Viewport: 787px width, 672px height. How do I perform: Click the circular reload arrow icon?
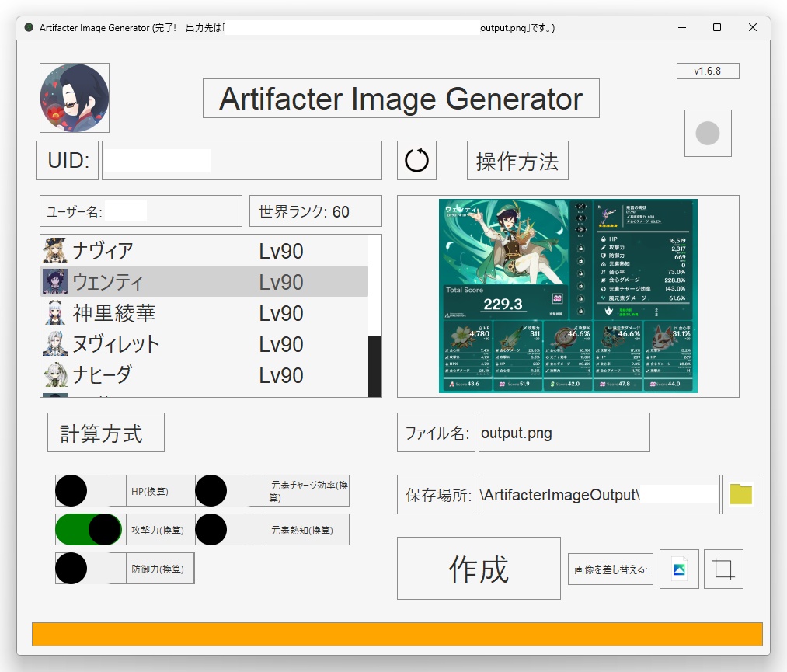pyautogui.click(x=416, y=161)
